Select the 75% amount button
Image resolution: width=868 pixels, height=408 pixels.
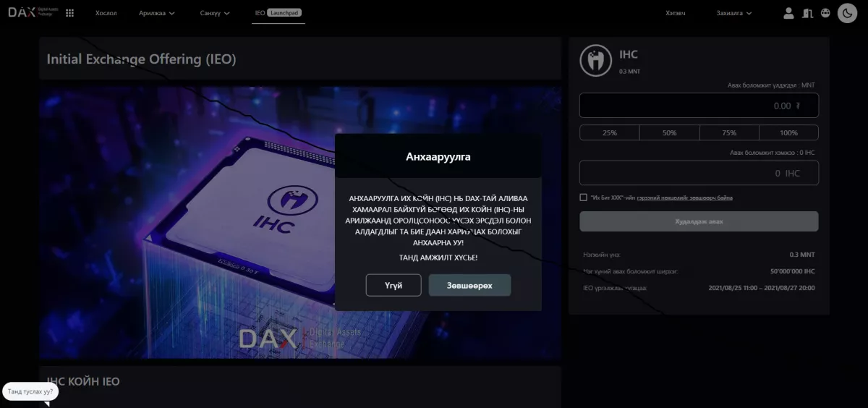728,132
